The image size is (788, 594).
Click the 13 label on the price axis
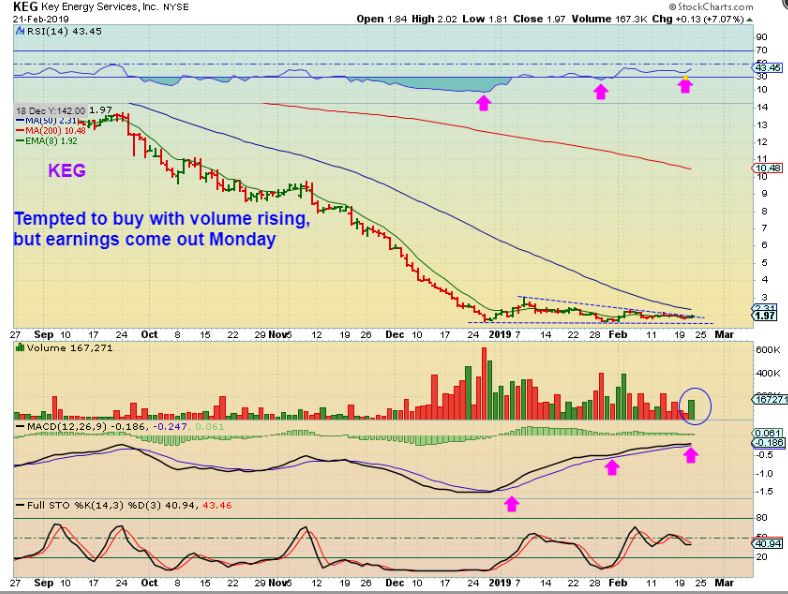[x=762, y=125]
